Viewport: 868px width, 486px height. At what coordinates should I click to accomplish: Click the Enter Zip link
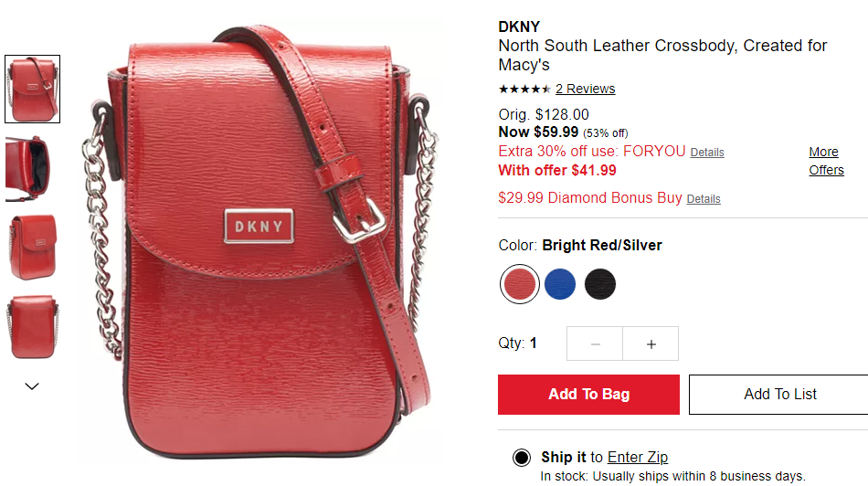point(638,457)
